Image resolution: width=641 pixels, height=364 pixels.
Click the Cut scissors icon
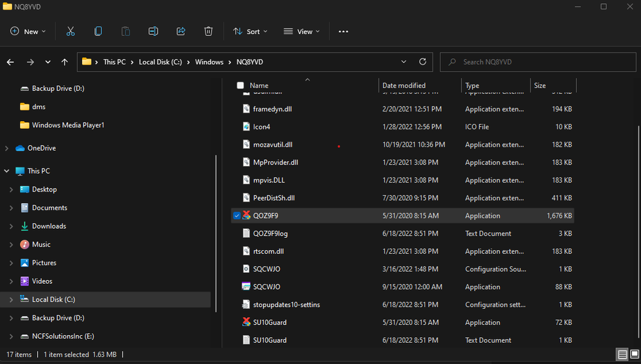pyautogui.click(x=71, y=31)
